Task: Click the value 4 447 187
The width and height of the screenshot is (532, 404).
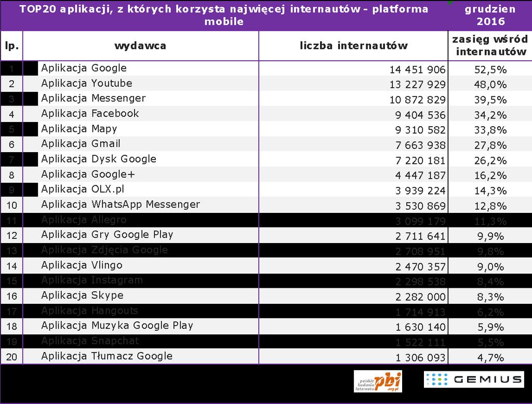Action: [420, 176]
